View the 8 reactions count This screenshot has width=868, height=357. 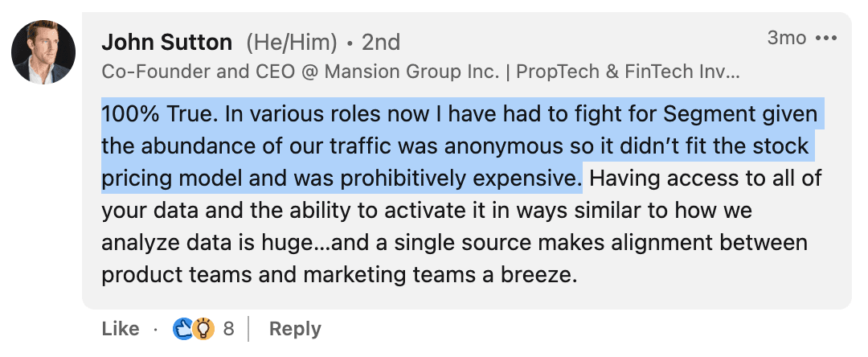(229, 328)
